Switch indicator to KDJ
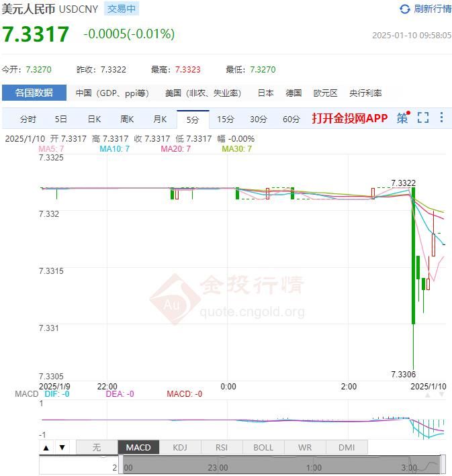This screenshot has height=476, width=452. [x=180, y=447]
